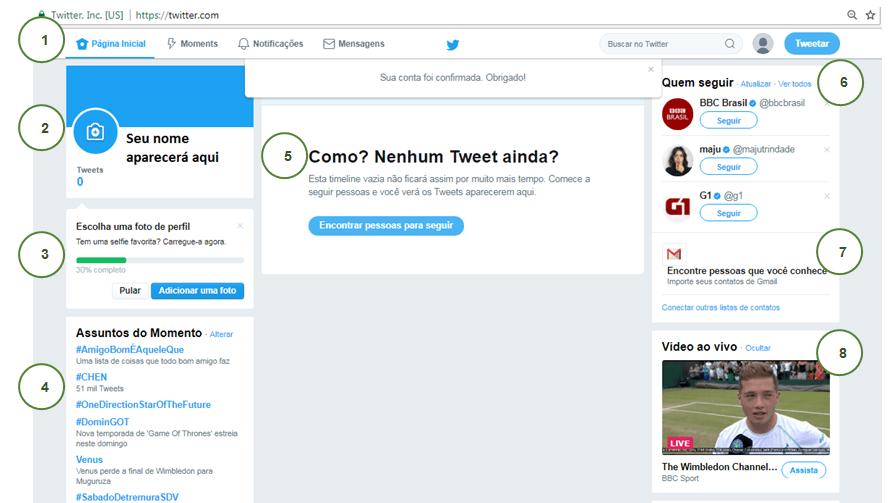This screenshot has height=503, width=888.
Task: Dismiss the G1 follow suggestion
Action: click(x=827, y=196)
